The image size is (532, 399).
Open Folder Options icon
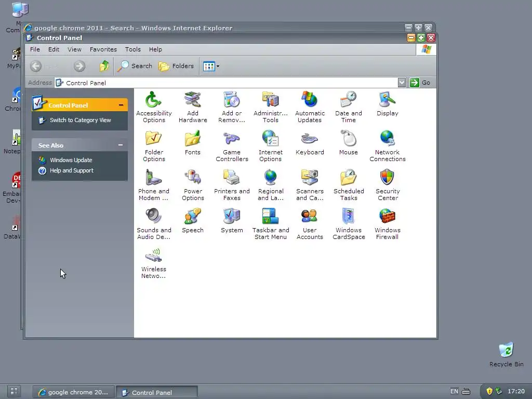click(x=154, y=146)
